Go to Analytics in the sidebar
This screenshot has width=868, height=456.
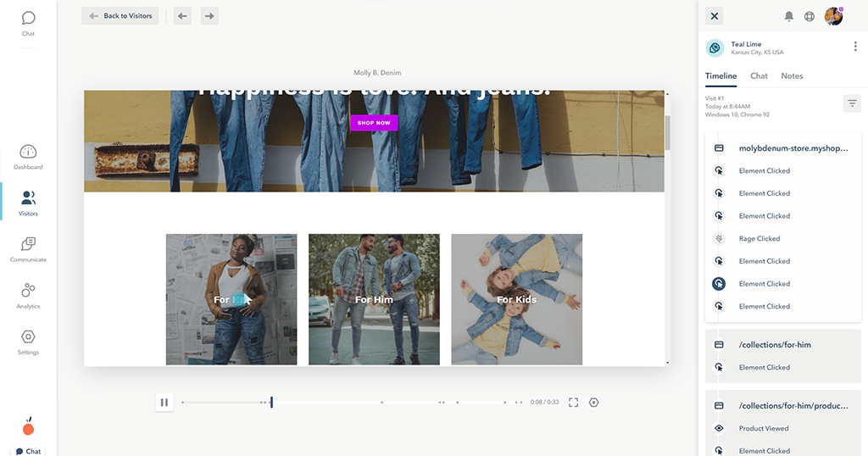pyautogui.click(x=28, y=295)
